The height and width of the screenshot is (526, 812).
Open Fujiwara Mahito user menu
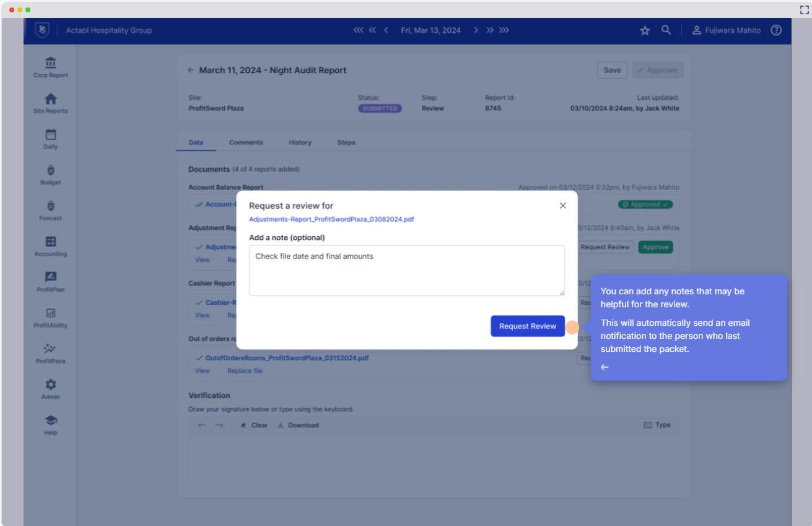coord(727,30)
